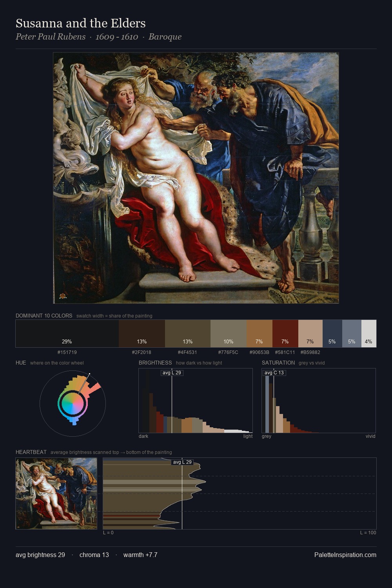The height and width of the screenshot is (588, 392).
Task: Click the 'vivid' axis label
Action: click(x=370, y=436)
